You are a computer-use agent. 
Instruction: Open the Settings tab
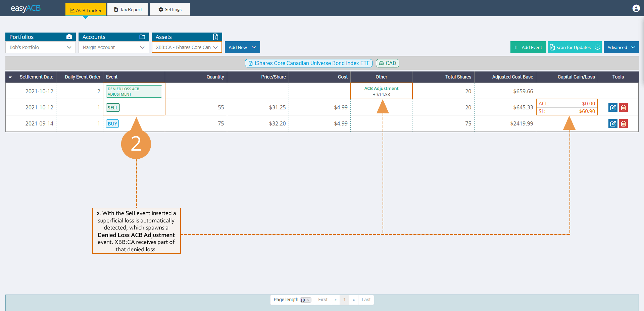click(x=169, y=9)
